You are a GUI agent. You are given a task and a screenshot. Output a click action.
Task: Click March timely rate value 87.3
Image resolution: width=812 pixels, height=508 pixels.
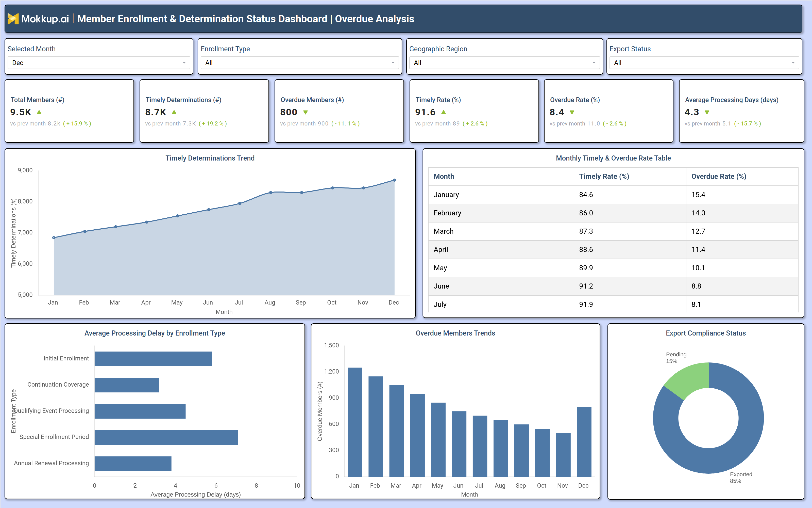586,231
